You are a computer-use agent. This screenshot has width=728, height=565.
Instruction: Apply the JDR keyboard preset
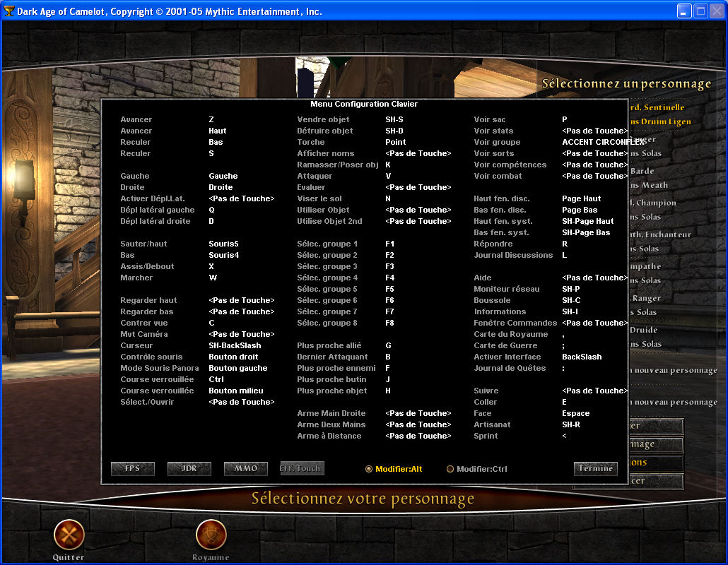[x=189, y=468]
